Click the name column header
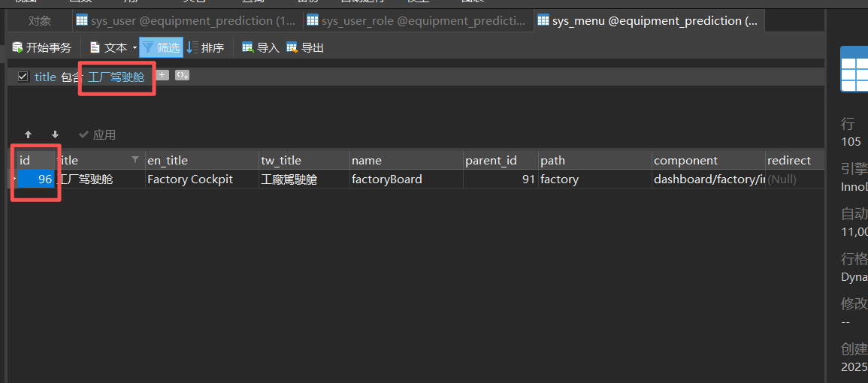Image resolution: width=868 pixels, height=383 pixels. (x=407, y=161)
